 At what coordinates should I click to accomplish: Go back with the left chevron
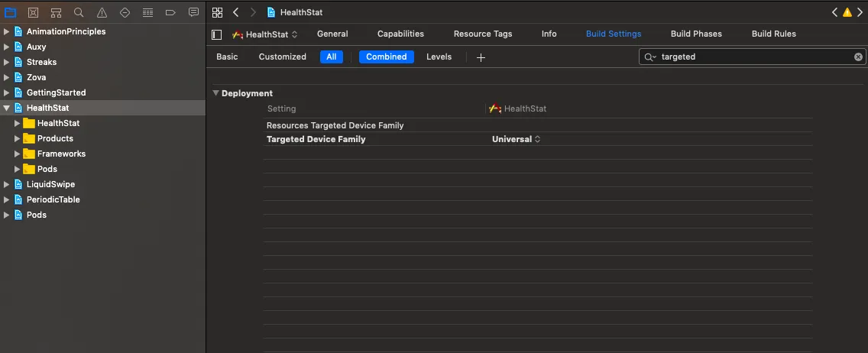coord(236,12)
